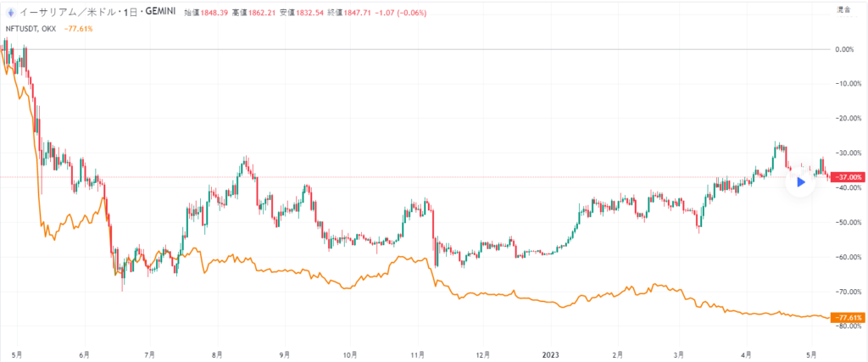
Task: Click the Ethereum logo icon
Action: click(9, 13)
